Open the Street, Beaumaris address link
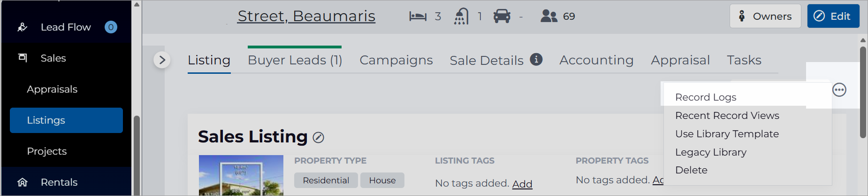868x196 pixels. [x=306, y=16]
